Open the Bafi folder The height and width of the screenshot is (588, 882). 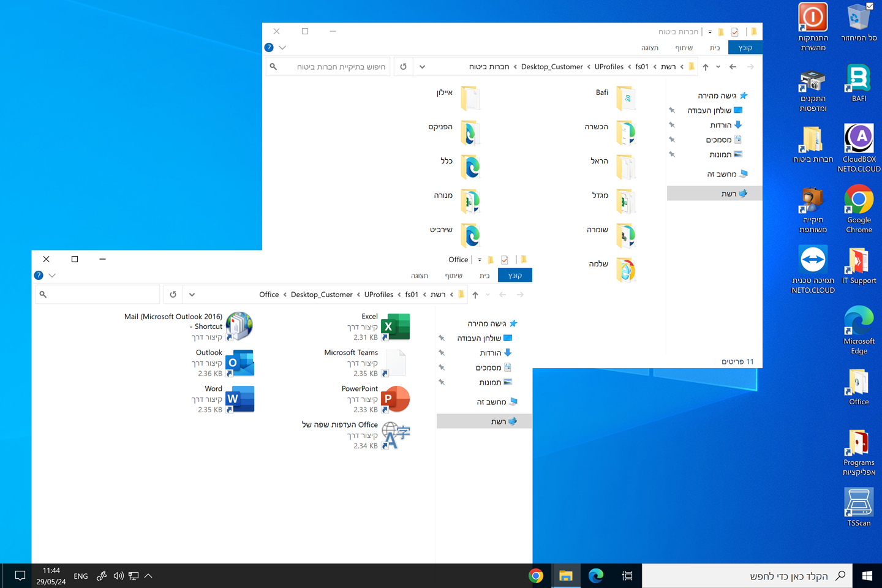[625, 98]
